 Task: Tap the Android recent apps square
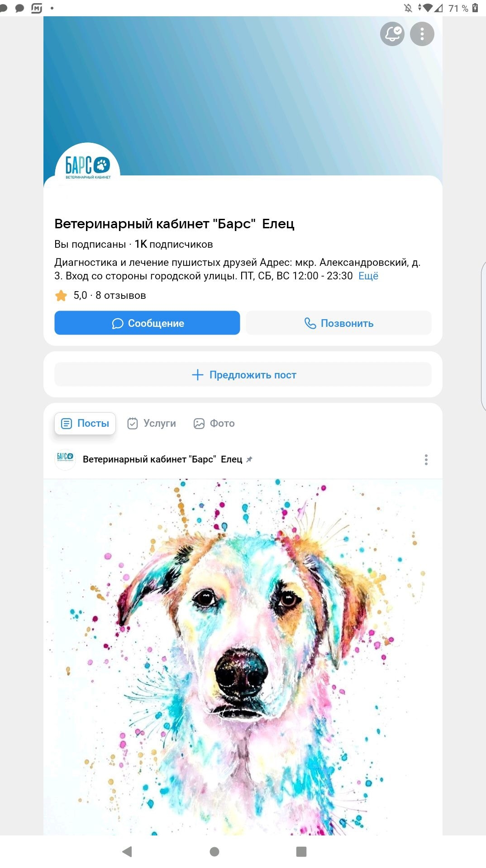point(301,852)
